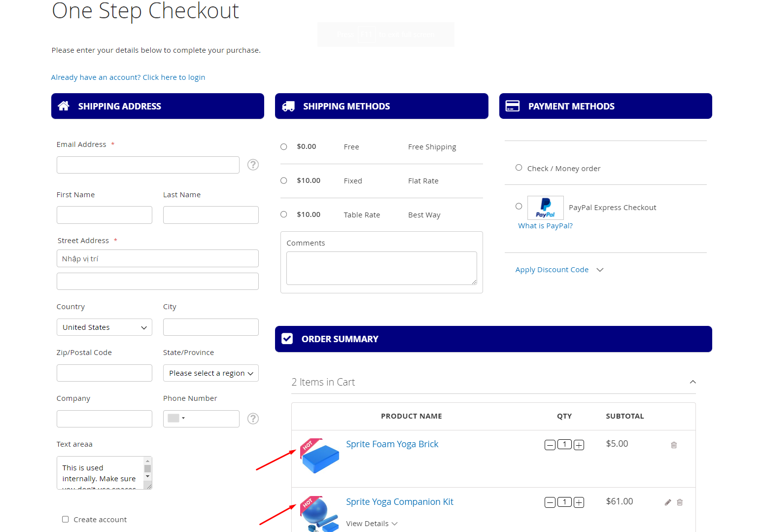Click the PayPal logo icon
762x532 pixels.
pos(545,208)
